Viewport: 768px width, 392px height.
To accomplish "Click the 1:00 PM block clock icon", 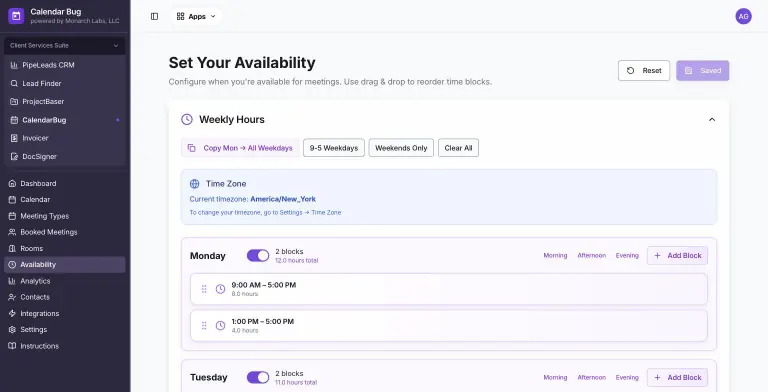I will click(220, 326).
